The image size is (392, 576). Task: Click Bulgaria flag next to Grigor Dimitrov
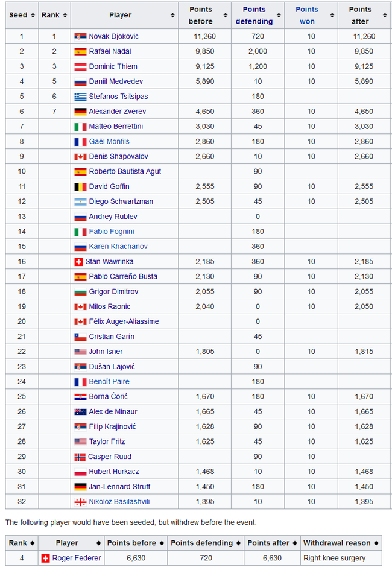(80, 292)
